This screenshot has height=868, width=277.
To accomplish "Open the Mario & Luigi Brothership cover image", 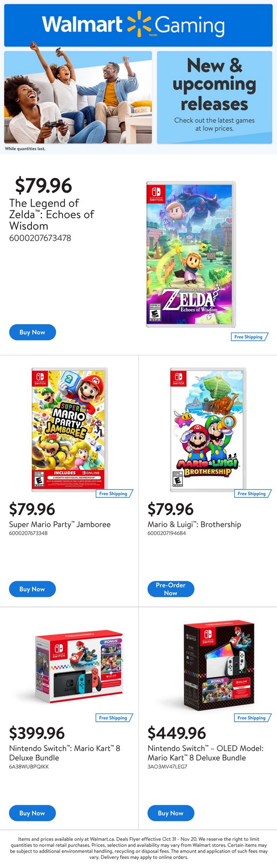I will (x=208, y=429).
